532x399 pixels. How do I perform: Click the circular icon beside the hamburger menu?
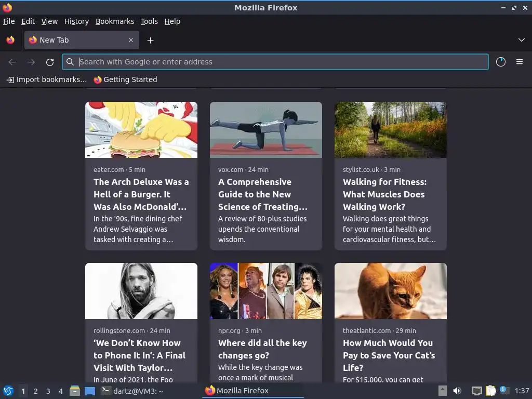pyautogui.click(x=500, y=62)
